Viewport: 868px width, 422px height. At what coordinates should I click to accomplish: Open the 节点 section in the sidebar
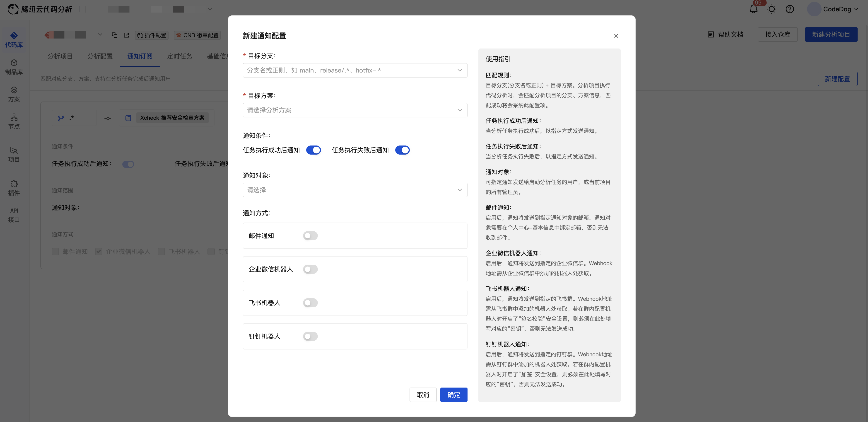click(14, 121)
